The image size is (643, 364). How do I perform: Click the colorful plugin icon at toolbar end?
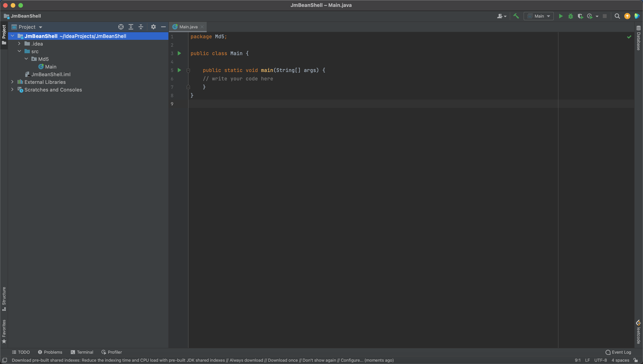pos(637,16)
